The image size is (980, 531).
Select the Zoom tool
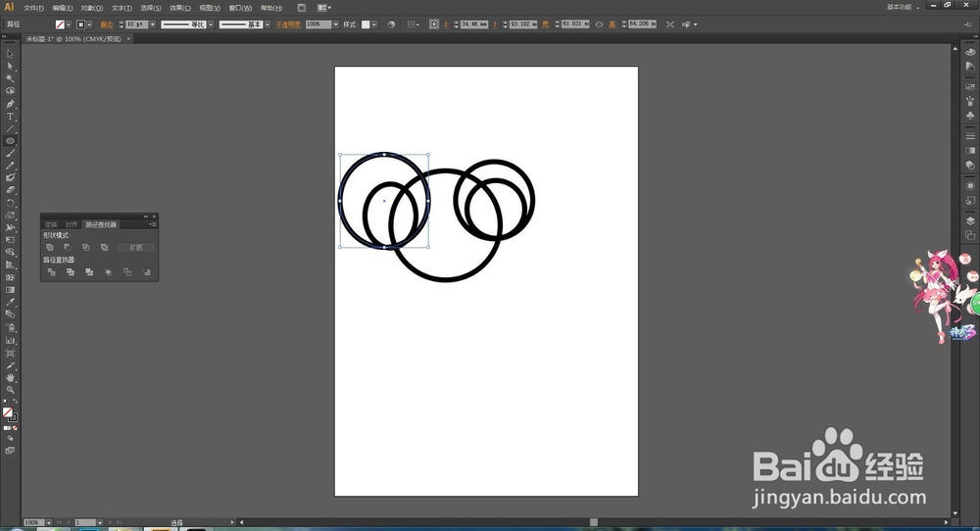[10, 390]
